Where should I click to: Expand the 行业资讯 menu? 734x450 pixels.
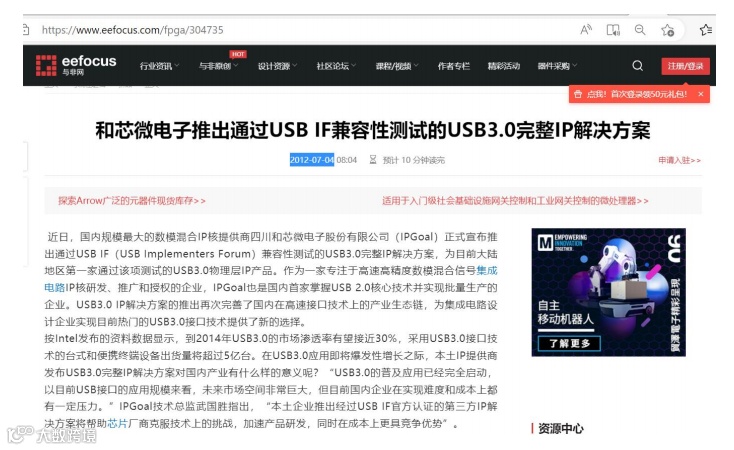(x=159, y=66)
